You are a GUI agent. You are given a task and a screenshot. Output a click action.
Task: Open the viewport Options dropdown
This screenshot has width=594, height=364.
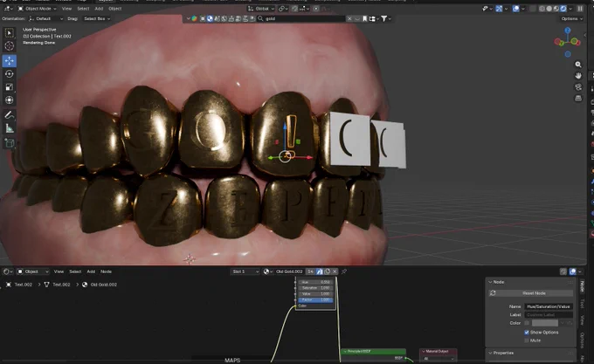pyautogui.click(x=571, y=18)
